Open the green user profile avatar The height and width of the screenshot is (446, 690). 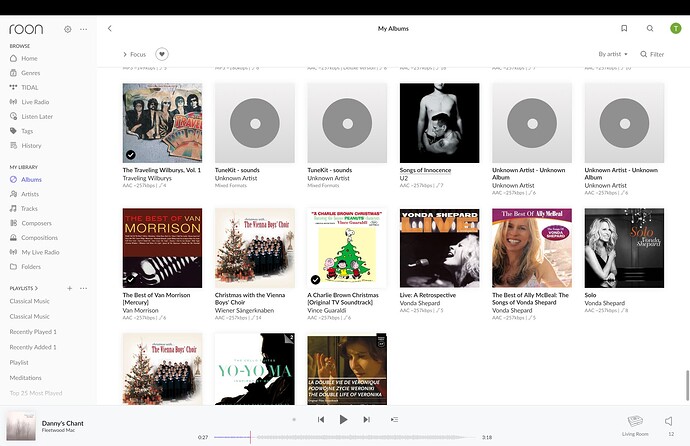[675, 28]
